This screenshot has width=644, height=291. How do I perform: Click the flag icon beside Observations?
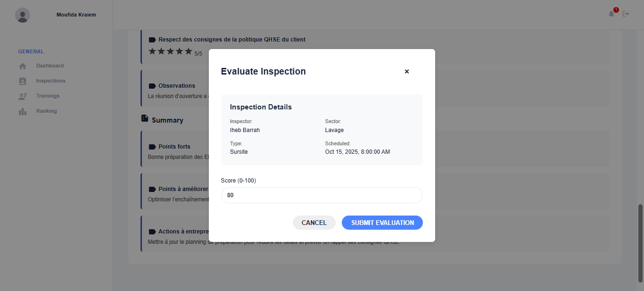pos(152,85)
